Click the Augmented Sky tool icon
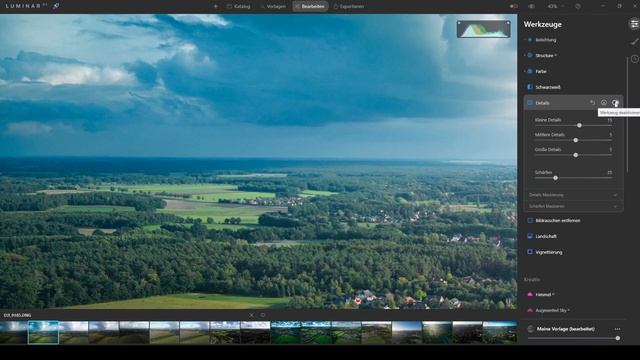The height and width of the screenshot is (360, 640). 530,311
